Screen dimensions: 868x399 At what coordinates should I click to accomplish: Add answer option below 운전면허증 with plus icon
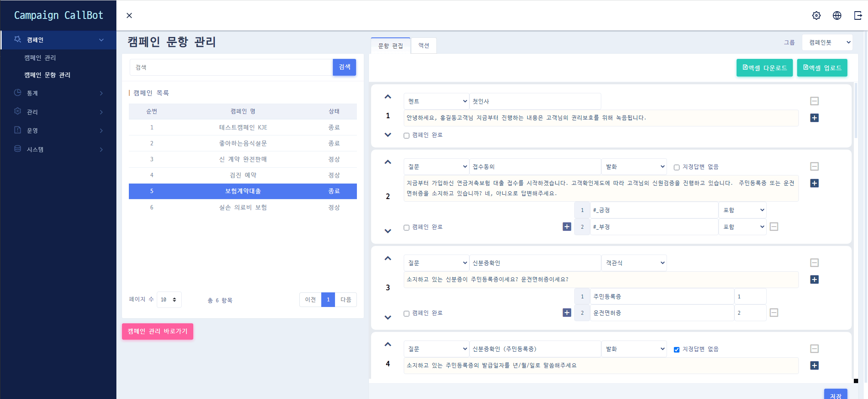click(566, 313)
